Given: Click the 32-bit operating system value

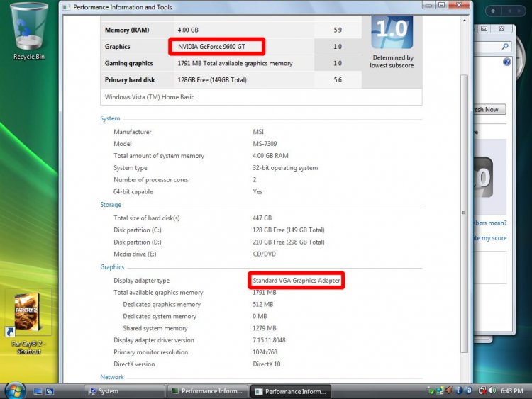Looking at the screenshot, I should click(x=285, y=168).
